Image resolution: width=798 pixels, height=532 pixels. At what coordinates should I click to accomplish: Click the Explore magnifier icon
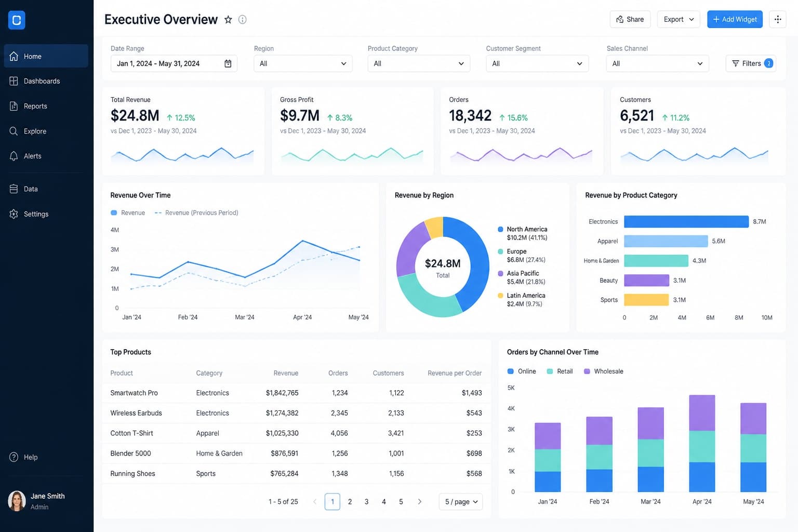pyautogui.click(x=14, y=131)
